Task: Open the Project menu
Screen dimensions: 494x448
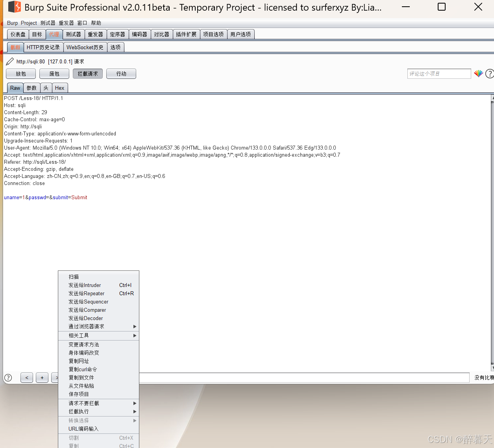Action: [29, 23]
